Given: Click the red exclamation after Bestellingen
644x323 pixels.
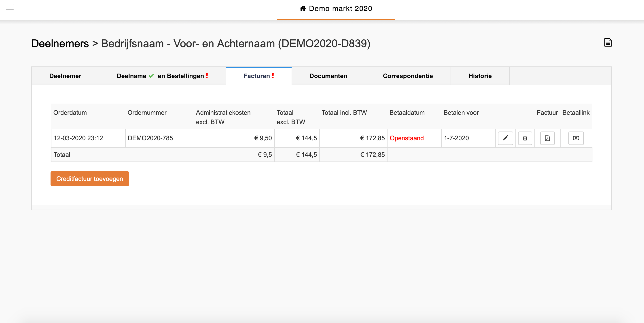Looking at the screenshot, I should [207, 76].
